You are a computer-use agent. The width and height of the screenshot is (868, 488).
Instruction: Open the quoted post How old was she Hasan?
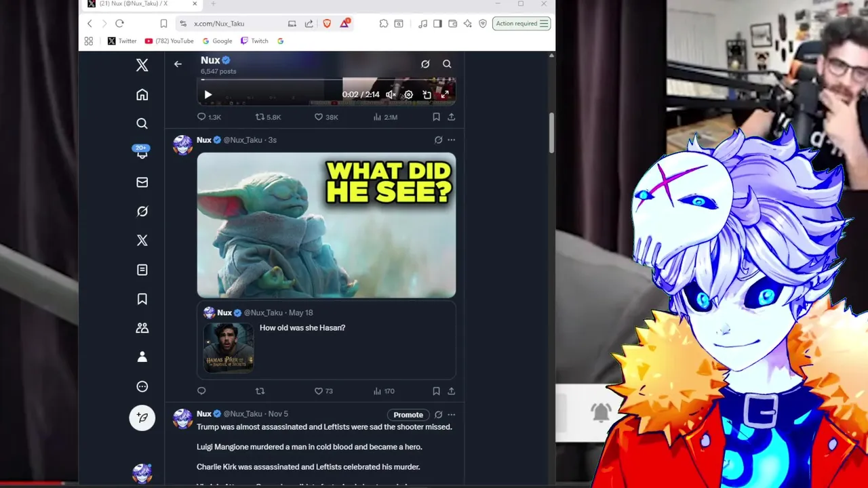click(326, 340)
